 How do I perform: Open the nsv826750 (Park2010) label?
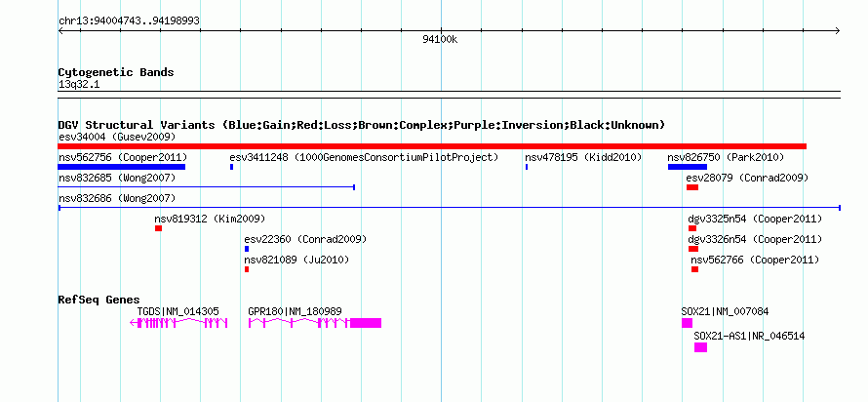726,157
